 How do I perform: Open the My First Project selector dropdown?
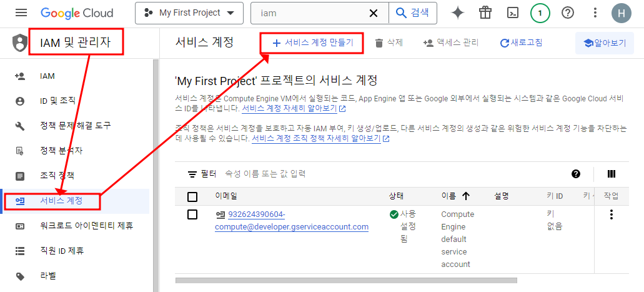[x=189, y=13]
